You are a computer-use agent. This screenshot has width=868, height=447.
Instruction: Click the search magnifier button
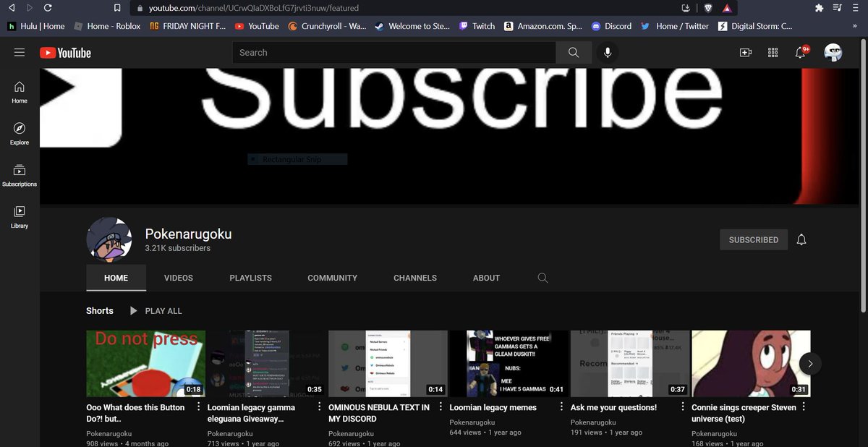point(574,52)
